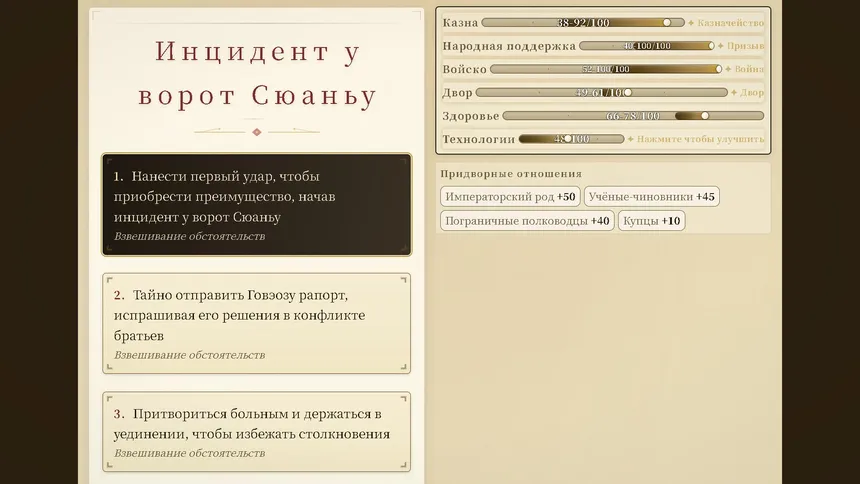Click the star icon before Призыв

click(721, 46)
